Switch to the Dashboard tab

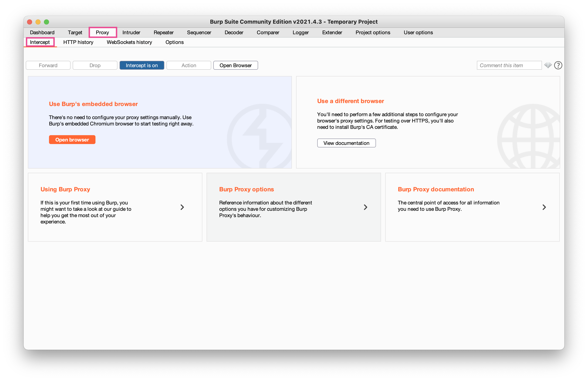coord(42,32)
